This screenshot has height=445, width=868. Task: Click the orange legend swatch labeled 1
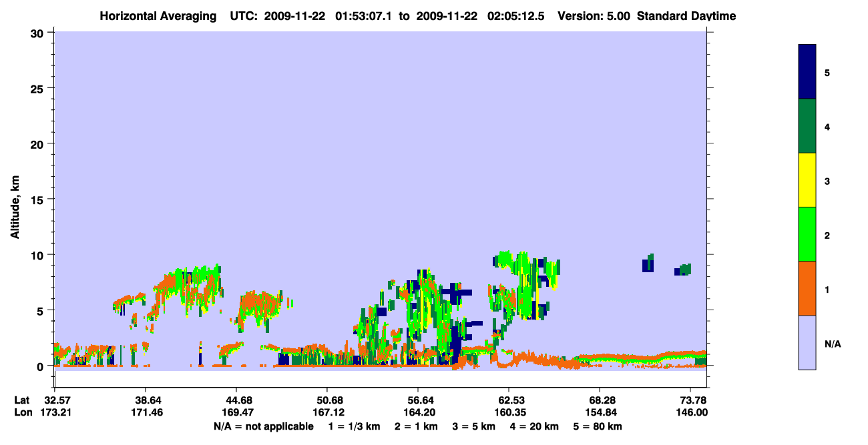(x=807, y=288)
